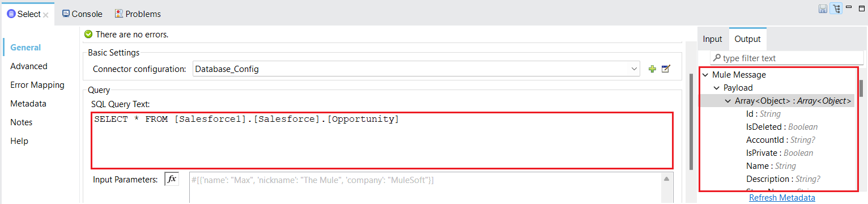
Task: Collapse the Array<Object> tree node
Action: 728,101
